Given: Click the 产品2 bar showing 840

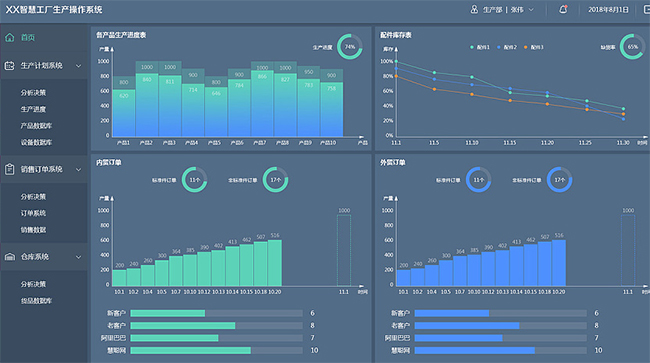Looking at the screenshot, I should (x=147, y=105).
